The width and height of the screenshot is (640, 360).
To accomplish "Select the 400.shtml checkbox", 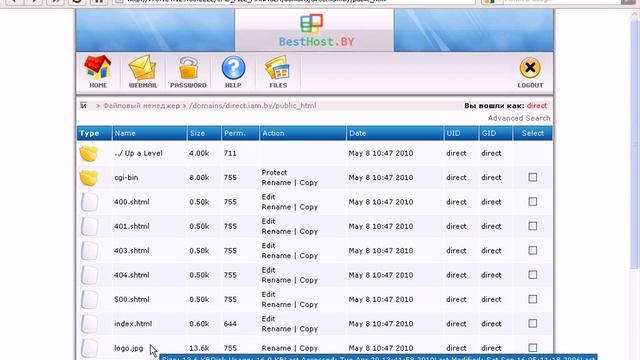I will click(533, 202).
